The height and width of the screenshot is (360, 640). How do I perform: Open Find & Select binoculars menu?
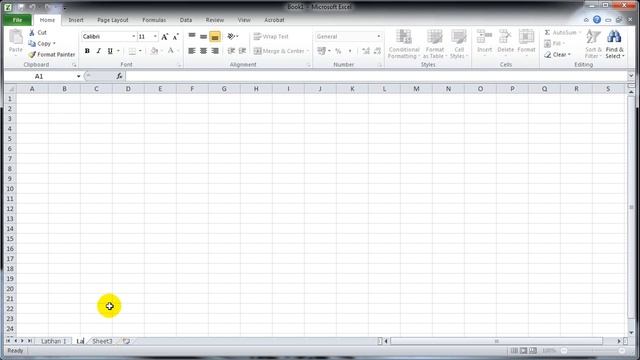[614, 44]
